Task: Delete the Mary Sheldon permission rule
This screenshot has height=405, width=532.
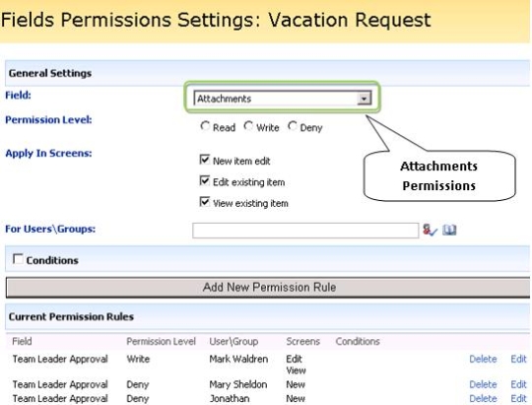Action: 483,384
